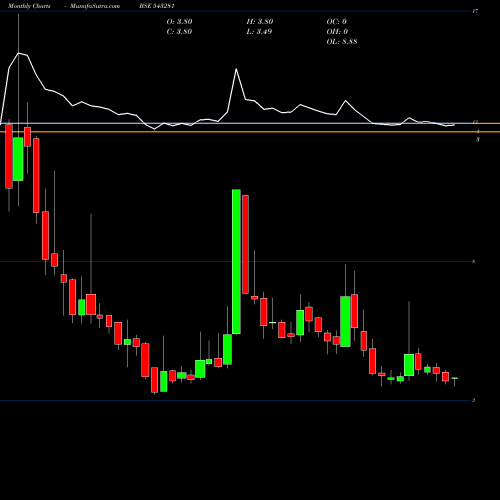This screenshot has height=500, width=500.
Task: Select the "L: 3.49" low value
Action: point(259,32)
